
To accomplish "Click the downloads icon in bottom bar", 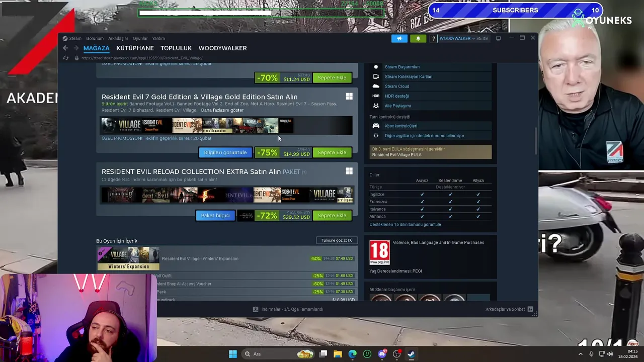I will point(256,309).
